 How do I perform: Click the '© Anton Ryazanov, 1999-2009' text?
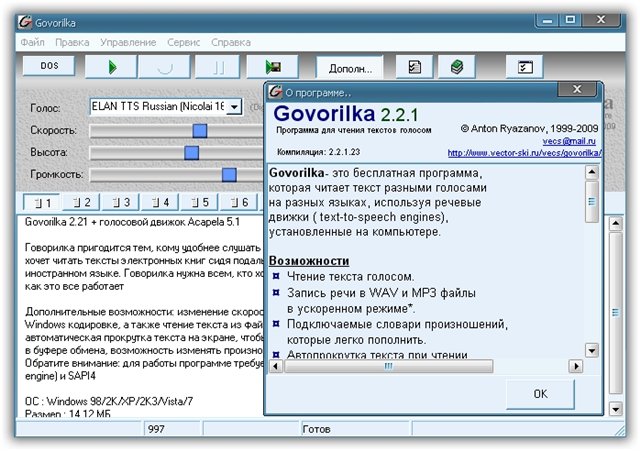pos(529,129)
